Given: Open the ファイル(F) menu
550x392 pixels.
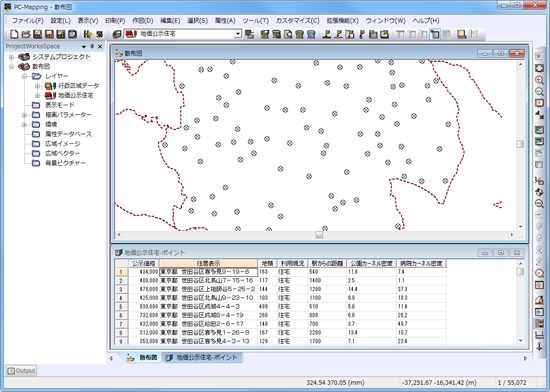Looking at the screenshot, I should click(x=28, y=21).
